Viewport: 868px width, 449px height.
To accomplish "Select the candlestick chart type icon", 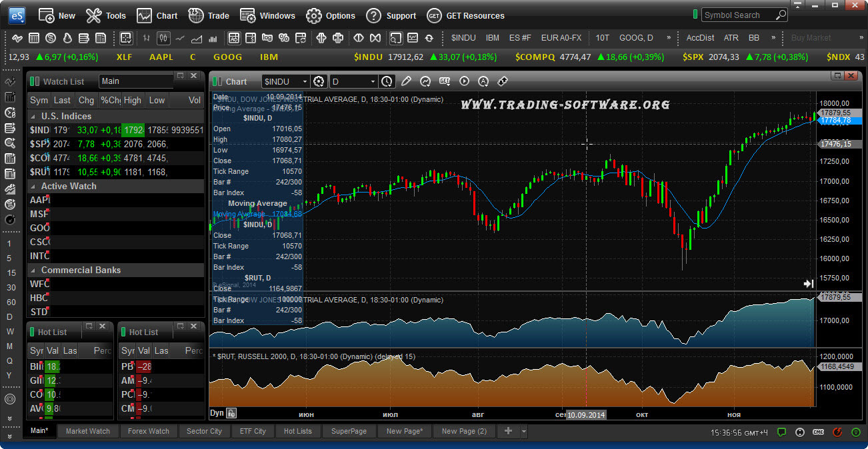I will 163,38.
